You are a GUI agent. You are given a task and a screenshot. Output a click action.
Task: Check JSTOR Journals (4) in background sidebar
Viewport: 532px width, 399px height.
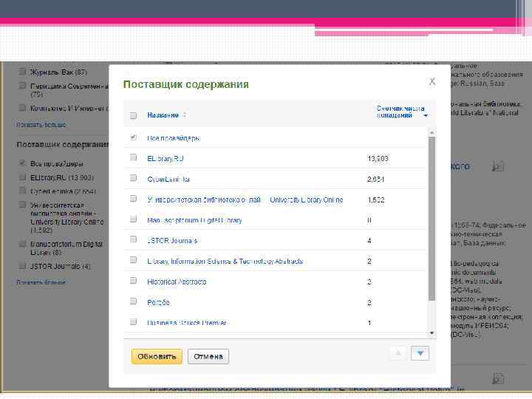[22, 266]
